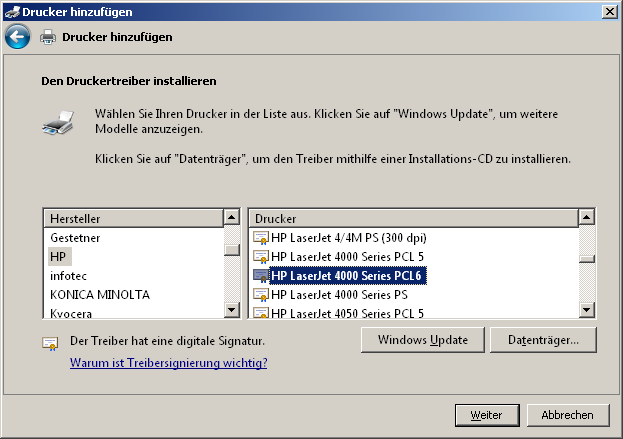623x439 pixels.
Task: Click the Hersteller list scroll-up arrow
Action: (232, 217)
